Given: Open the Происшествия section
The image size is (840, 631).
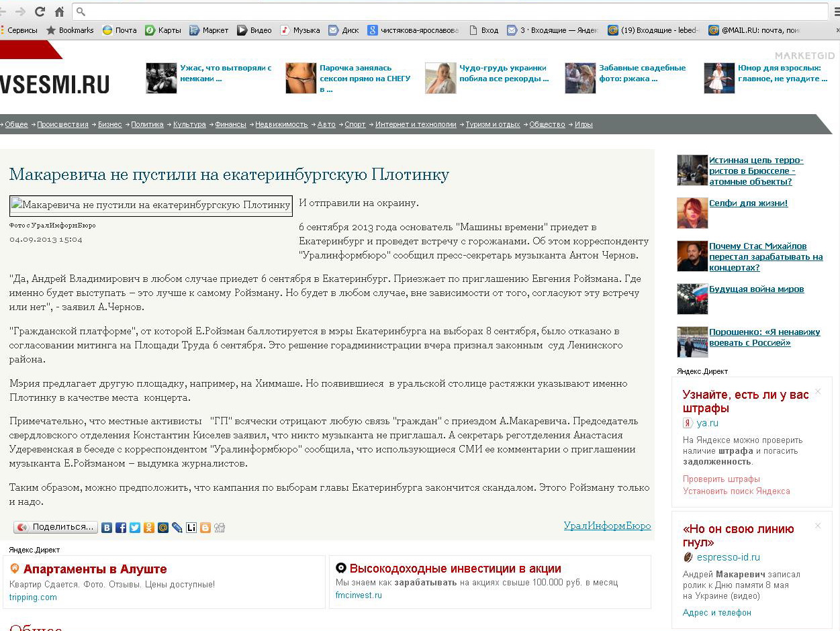Looking at the screenshot, I should coord(62,124).
